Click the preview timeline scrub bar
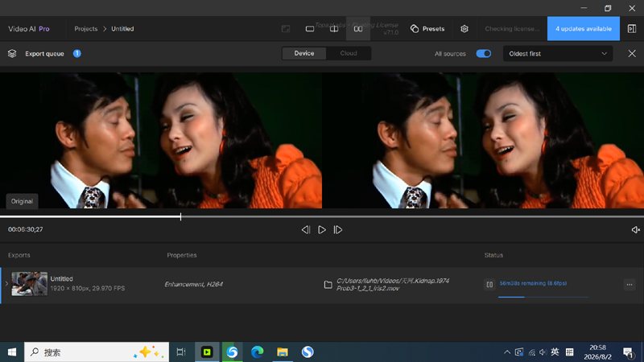This screenshot has height=362, width=644. tap(322, 216)
